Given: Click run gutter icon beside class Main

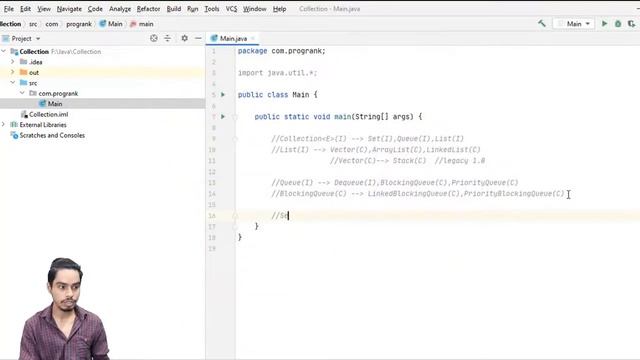Looking at the screenshot, I should point(223,95).
